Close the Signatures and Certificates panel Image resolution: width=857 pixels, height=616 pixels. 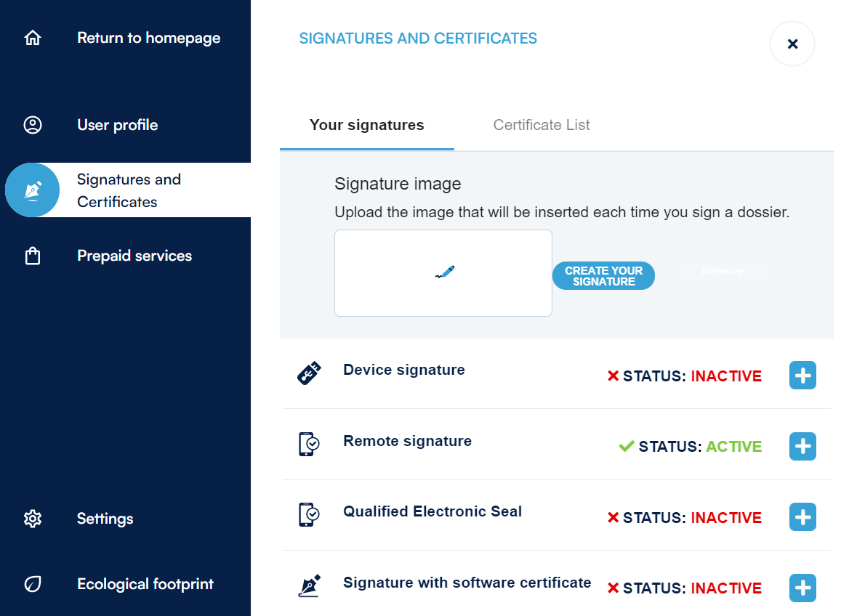[792, 44]
